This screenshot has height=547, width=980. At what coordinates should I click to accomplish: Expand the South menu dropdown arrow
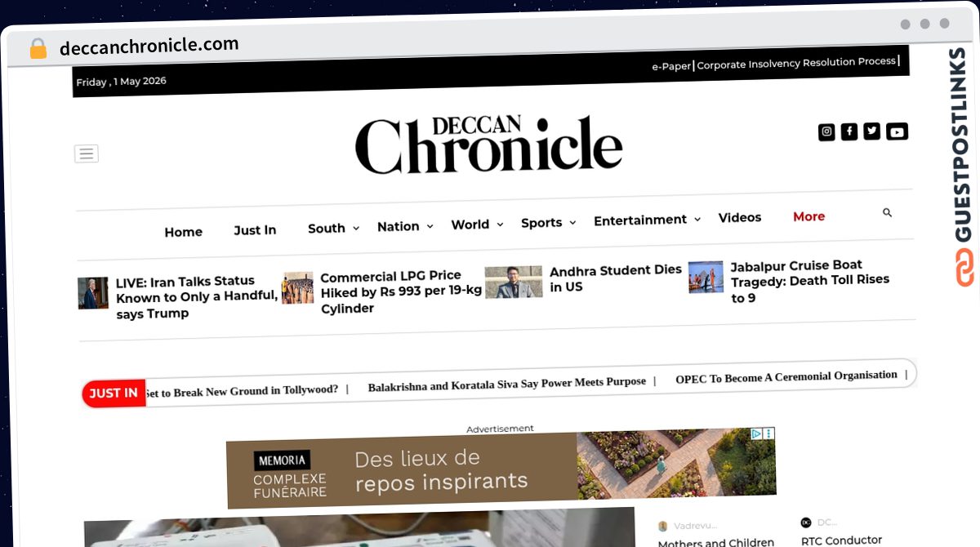(356, 229)
